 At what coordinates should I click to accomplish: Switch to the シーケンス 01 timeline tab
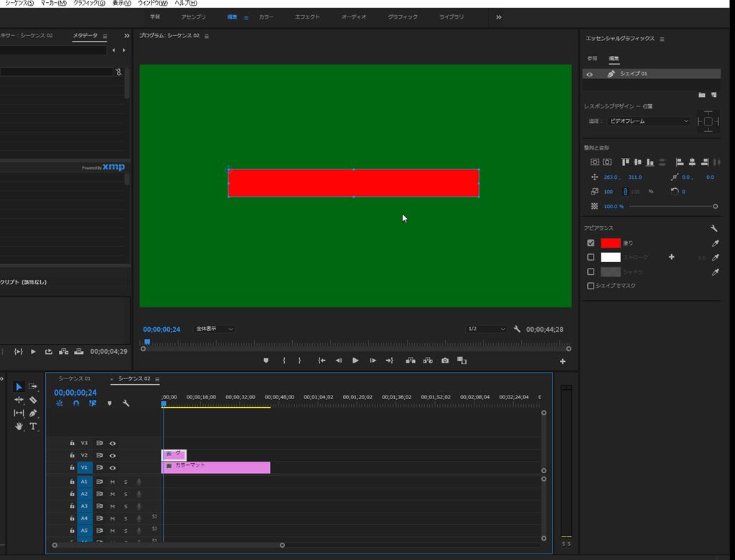click(x=75, y=378)
